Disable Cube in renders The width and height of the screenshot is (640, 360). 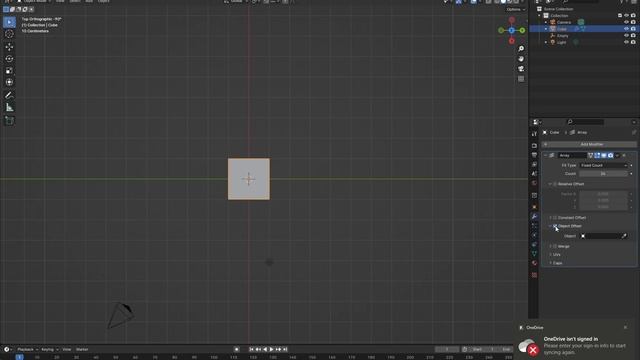633,29
